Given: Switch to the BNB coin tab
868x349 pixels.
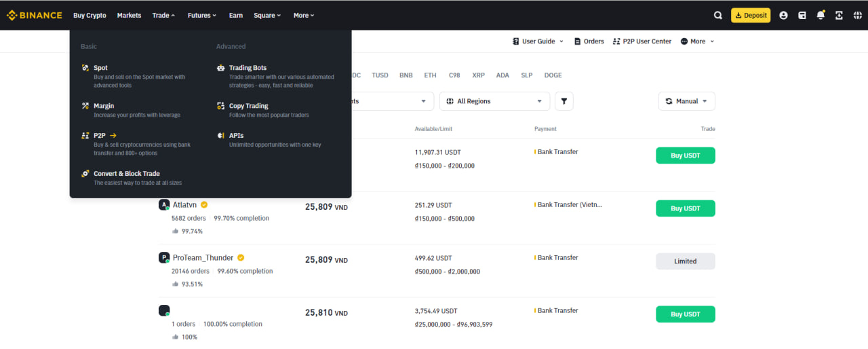Looking at the screenshot, I should point(406,75).
